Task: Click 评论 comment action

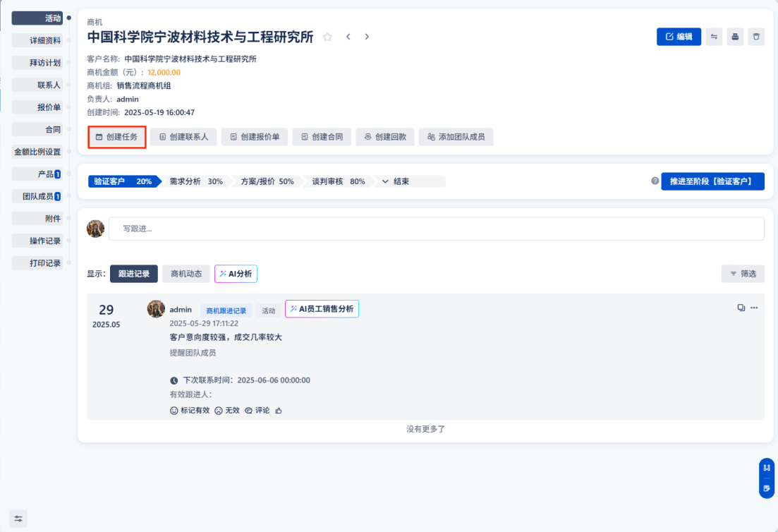Action: coord(257,411)
